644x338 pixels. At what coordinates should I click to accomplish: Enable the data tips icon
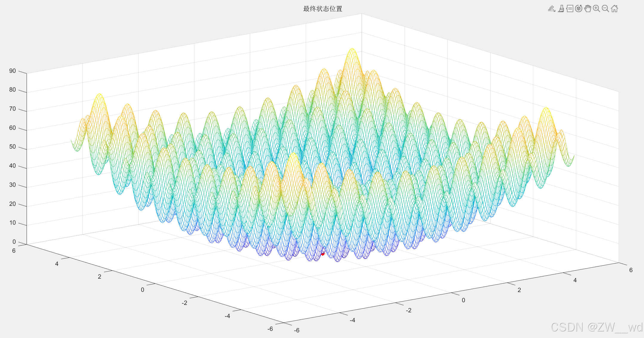(x=570, y=9)
